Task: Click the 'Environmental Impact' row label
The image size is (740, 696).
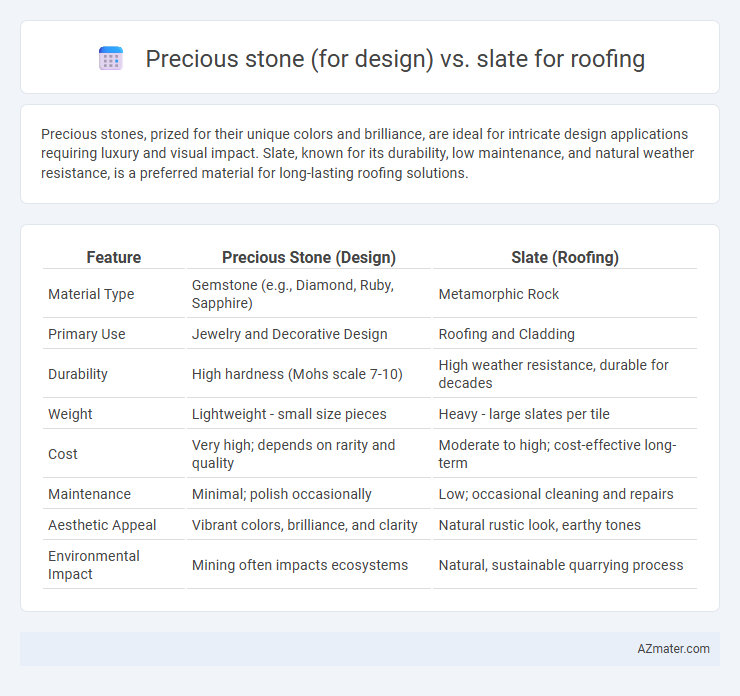Action: [x=94, y=565]
